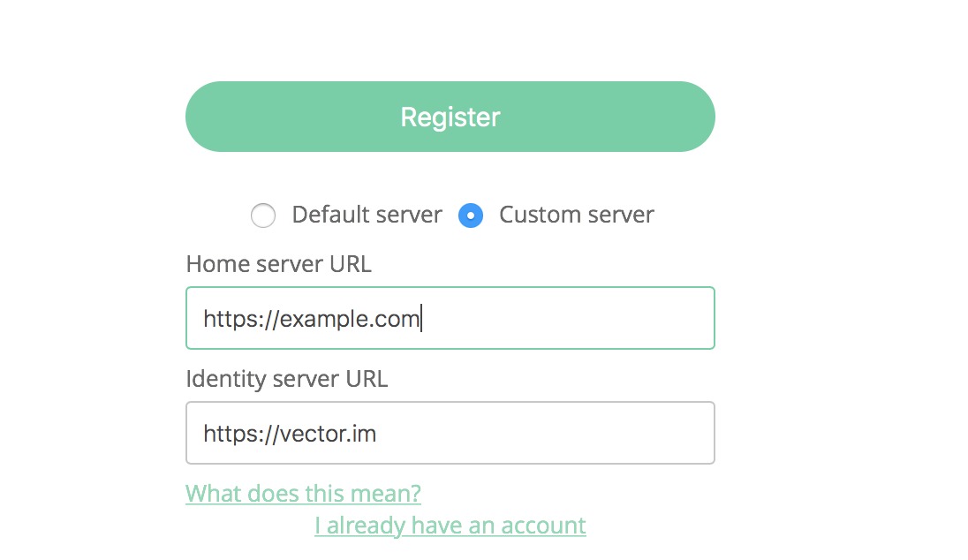
Task: Click the word "account" in the sign-in link
Action: coord(543,526)
